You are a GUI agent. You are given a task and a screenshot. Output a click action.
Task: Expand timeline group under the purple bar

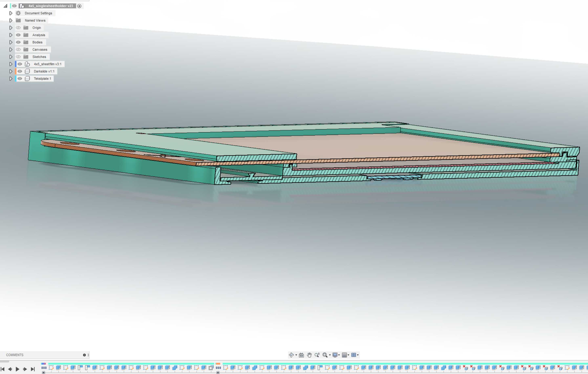click(43, 373)
